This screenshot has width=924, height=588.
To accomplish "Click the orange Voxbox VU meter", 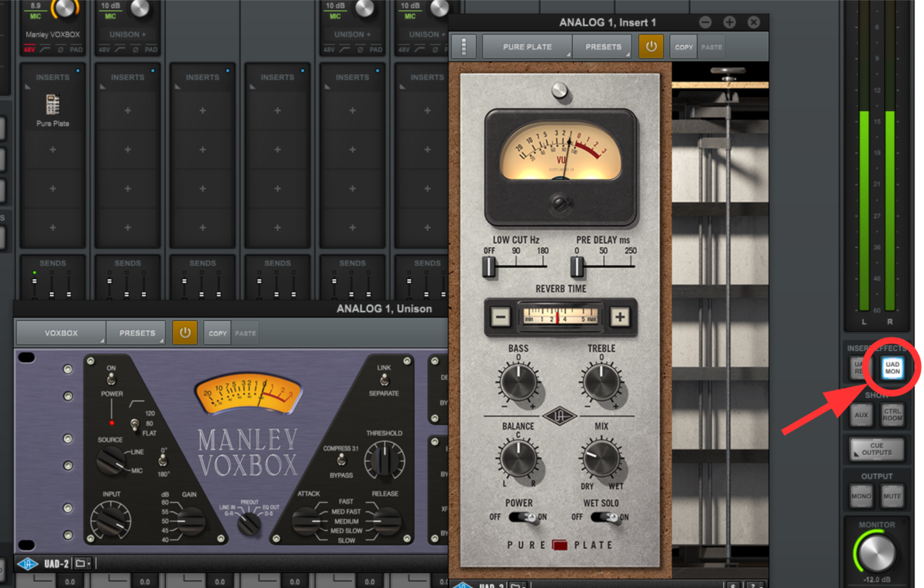I will click(x=248, y=394).
